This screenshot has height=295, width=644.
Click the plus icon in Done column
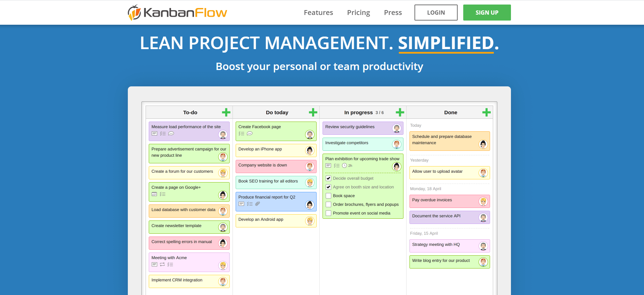click(486, 112)
